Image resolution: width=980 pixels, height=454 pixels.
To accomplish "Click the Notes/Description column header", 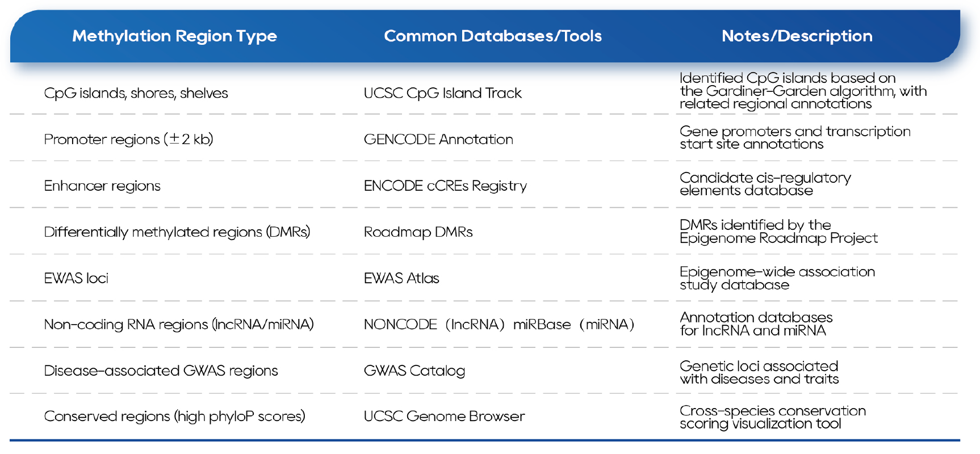I will click(797, 36).
